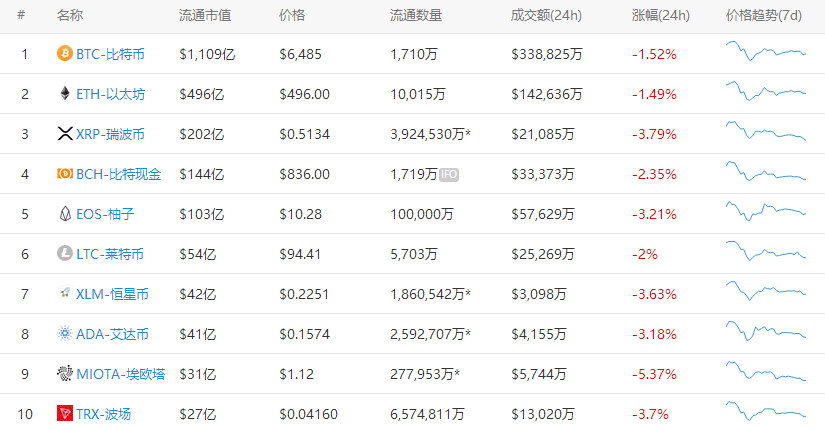Click BTC market cap $1,109亿
Viewport: 825px width, 431px height.
207,54
